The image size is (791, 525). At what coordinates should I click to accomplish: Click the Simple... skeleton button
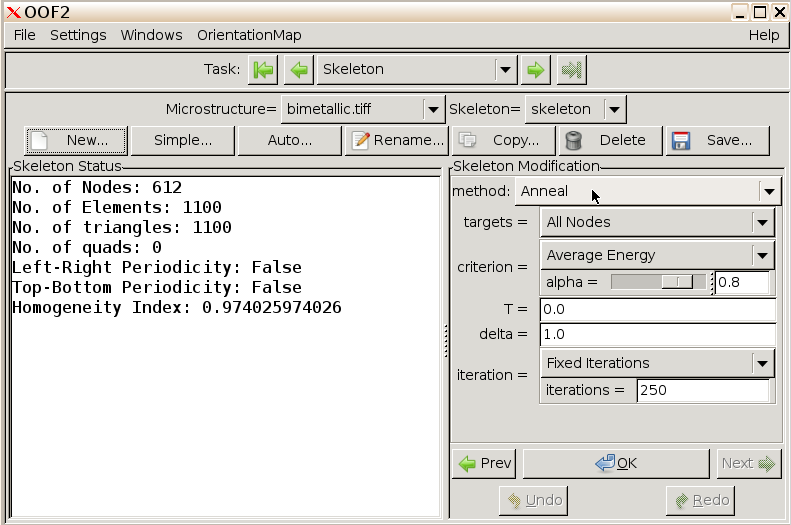pyautogui.click(x=183, y=140)
